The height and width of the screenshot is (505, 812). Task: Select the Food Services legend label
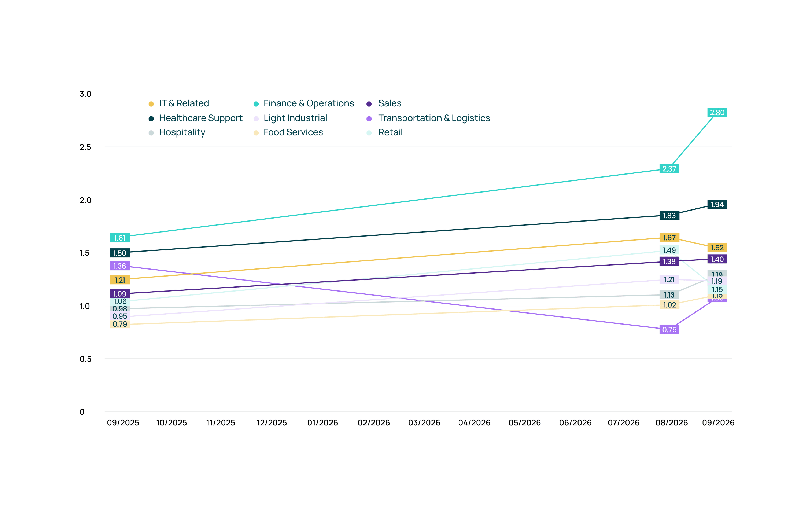pyautogui.click(x=293, y=133)
